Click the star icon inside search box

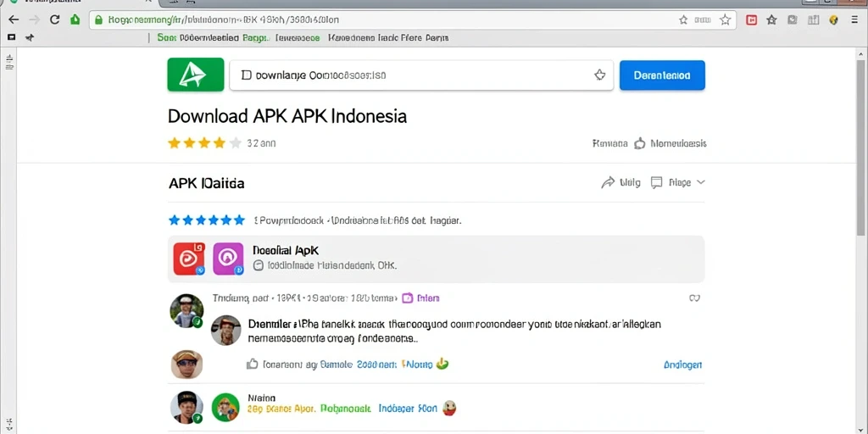(x=599, y=75)
